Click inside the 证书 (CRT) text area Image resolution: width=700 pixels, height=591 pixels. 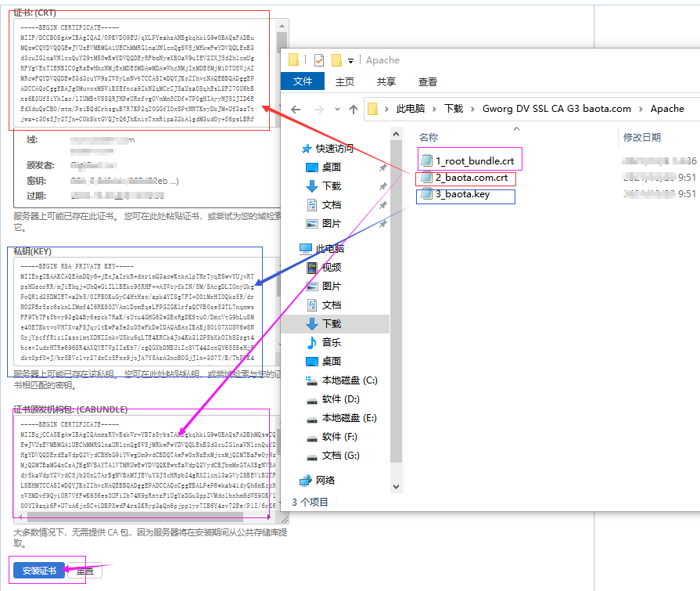pos(145,73)
